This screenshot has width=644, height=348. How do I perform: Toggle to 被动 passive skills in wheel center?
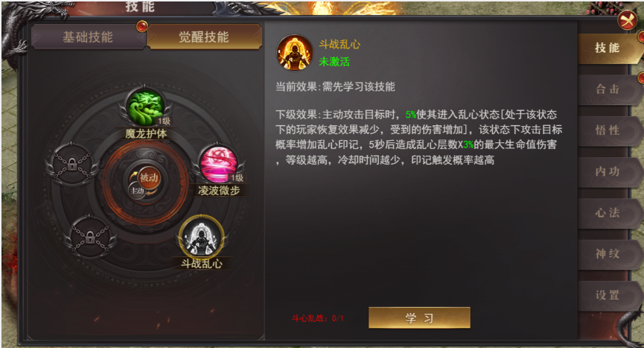149,177
